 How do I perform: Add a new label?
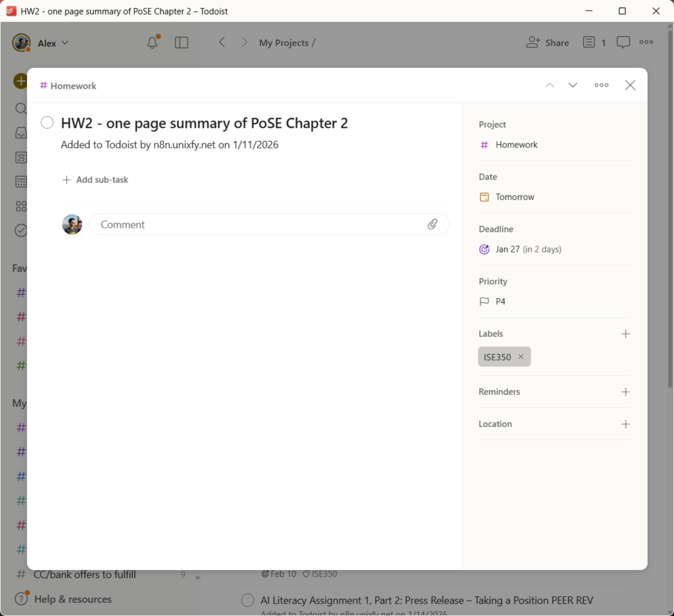[x=625, y=334]
